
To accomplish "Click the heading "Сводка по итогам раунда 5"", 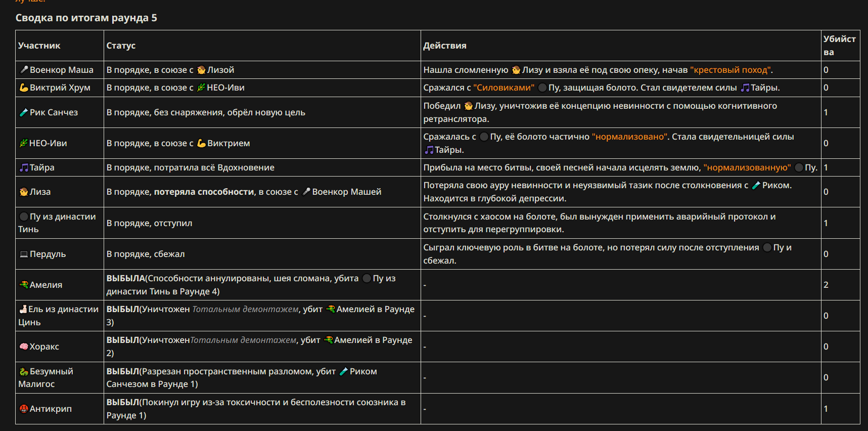I will tap(86, 18).
